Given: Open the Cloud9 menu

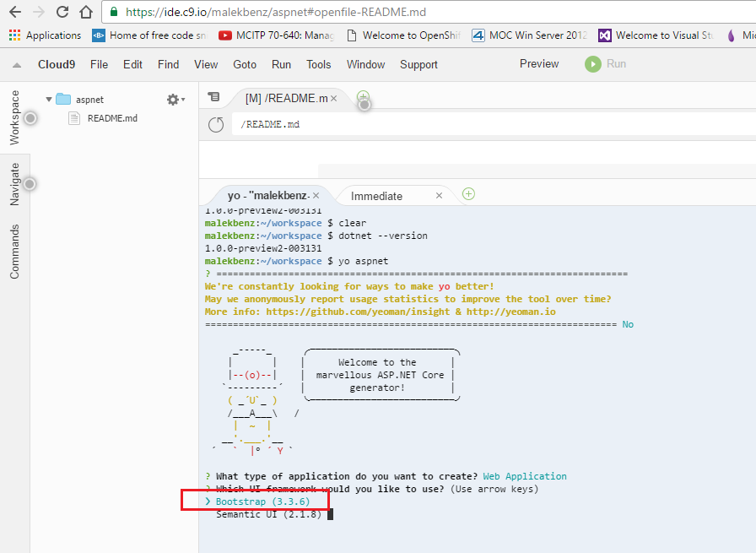Looking at the screenshot, I should pyautogui.click(x=57, y=65).
